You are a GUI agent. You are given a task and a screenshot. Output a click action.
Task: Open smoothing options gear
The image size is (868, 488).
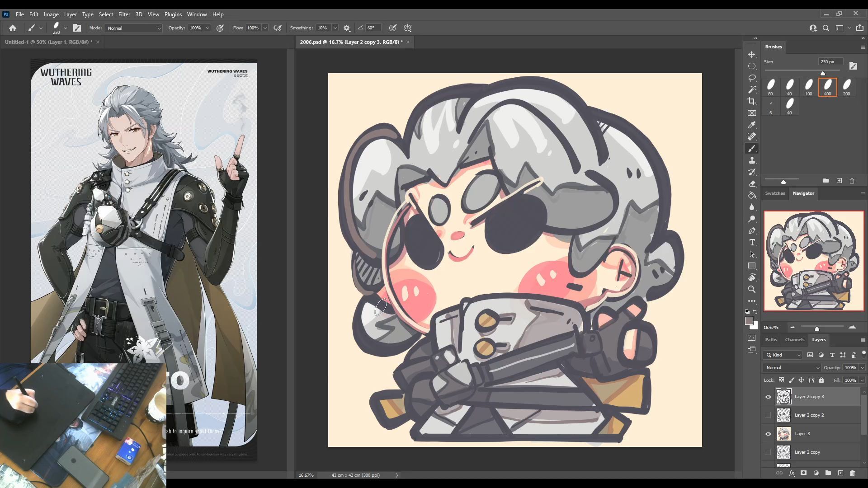347,28
